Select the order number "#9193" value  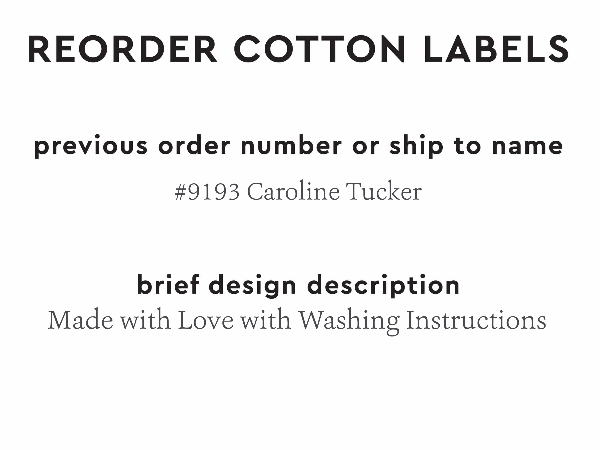tap(207, 192)
